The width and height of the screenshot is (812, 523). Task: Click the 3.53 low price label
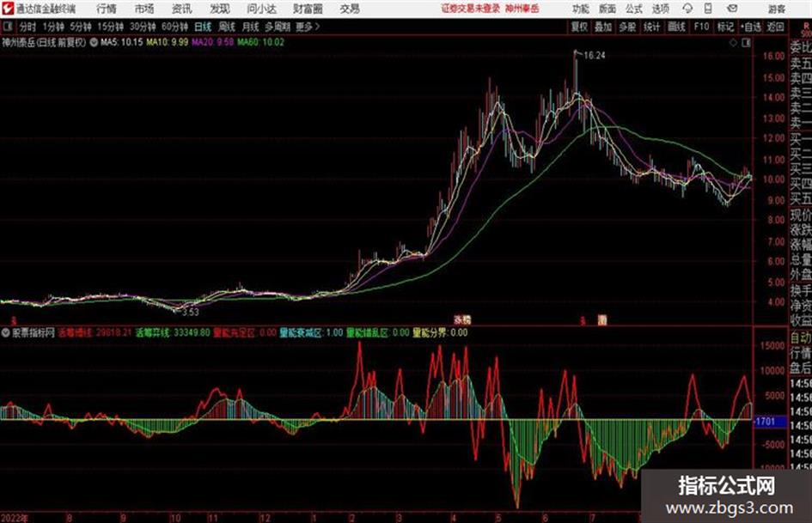[x=190, y=312]
